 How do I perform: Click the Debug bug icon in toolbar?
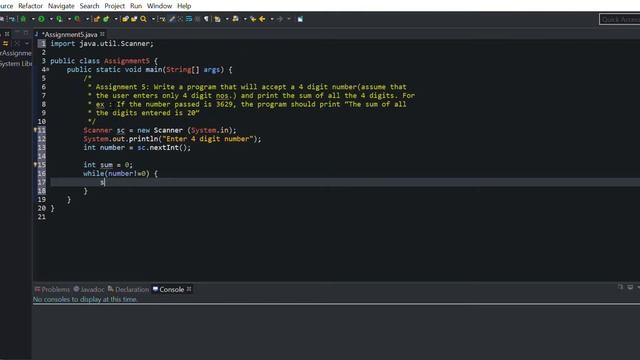23,19
